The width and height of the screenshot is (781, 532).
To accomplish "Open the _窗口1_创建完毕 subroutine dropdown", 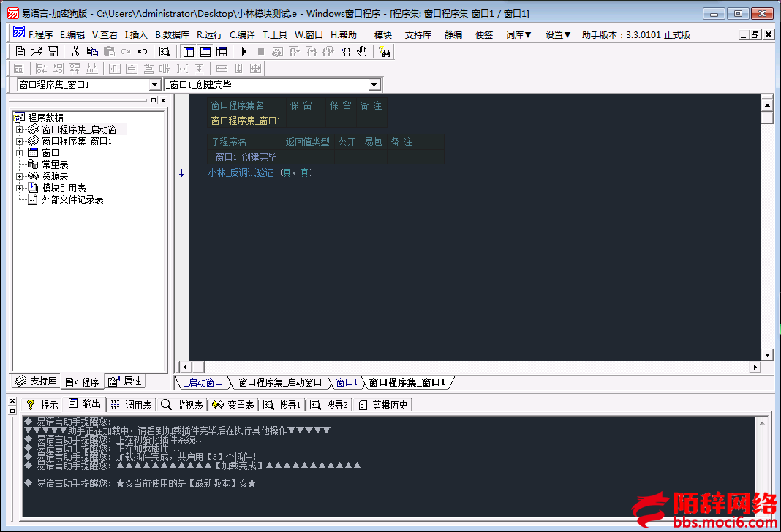I will pyautogui.click(x=374, y=85).
